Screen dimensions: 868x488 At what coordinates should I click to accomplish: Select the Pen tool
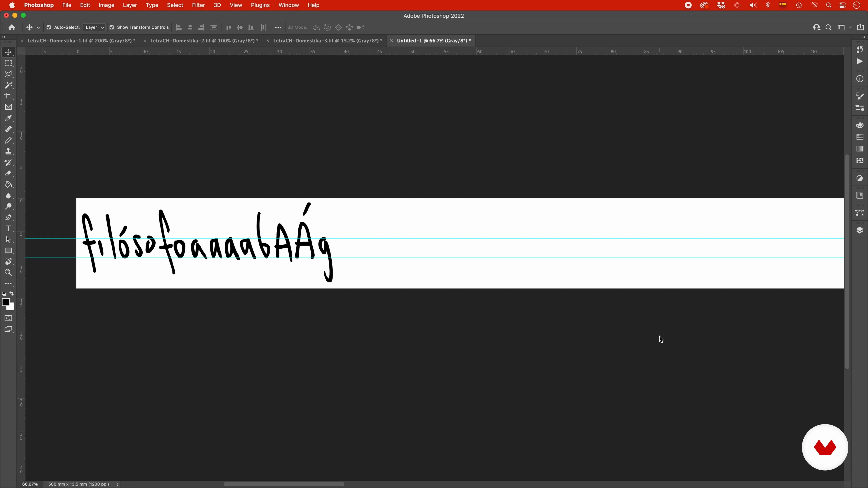coord(8,218)
